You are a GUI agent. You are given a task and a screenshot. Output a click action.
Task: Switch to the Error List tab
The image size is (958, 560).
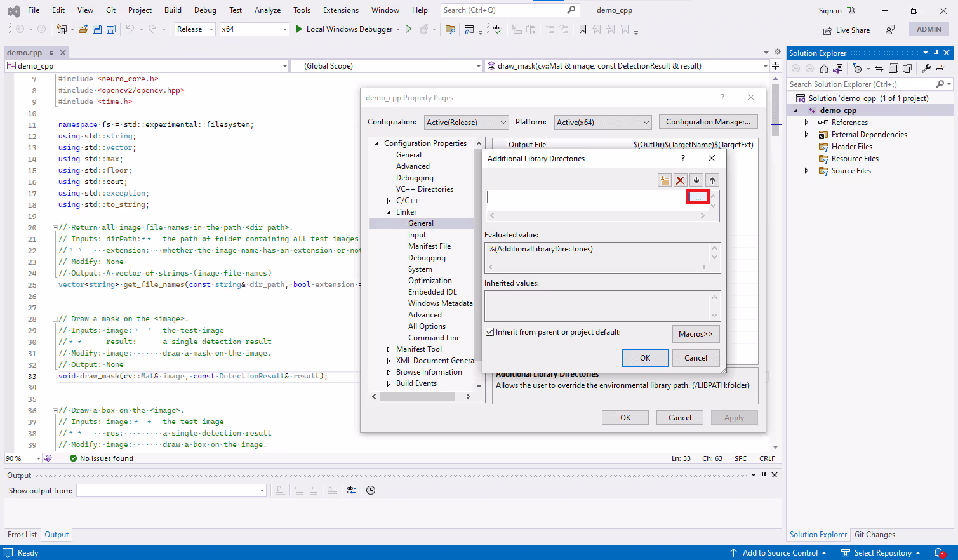pyautogui.click(x=22, y=535)
